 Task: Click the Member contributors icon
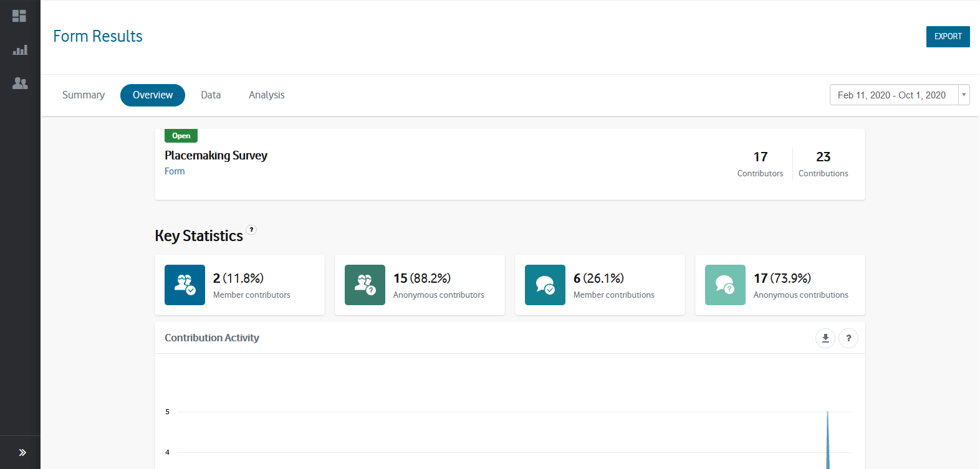[185, 285]
